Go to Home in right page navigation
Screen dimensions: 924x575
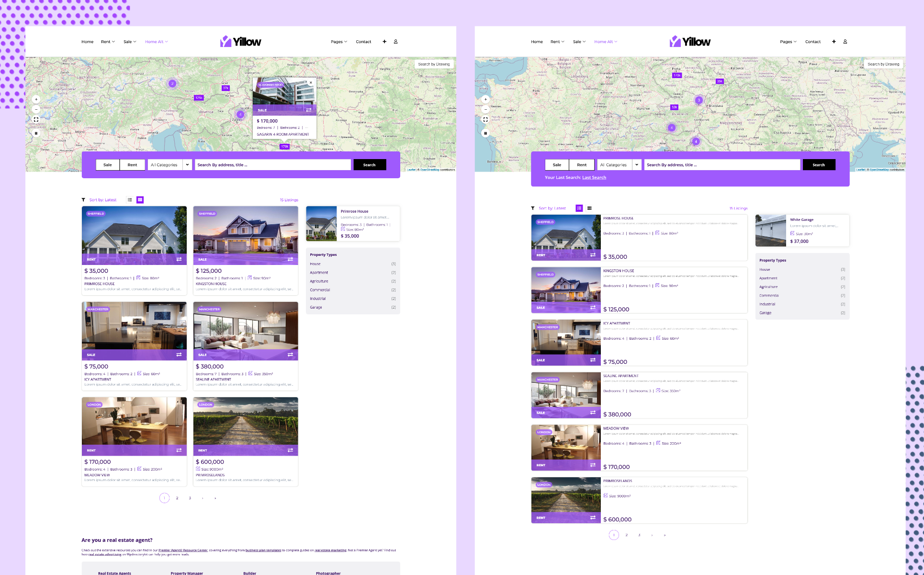click(x=537, y=42)
